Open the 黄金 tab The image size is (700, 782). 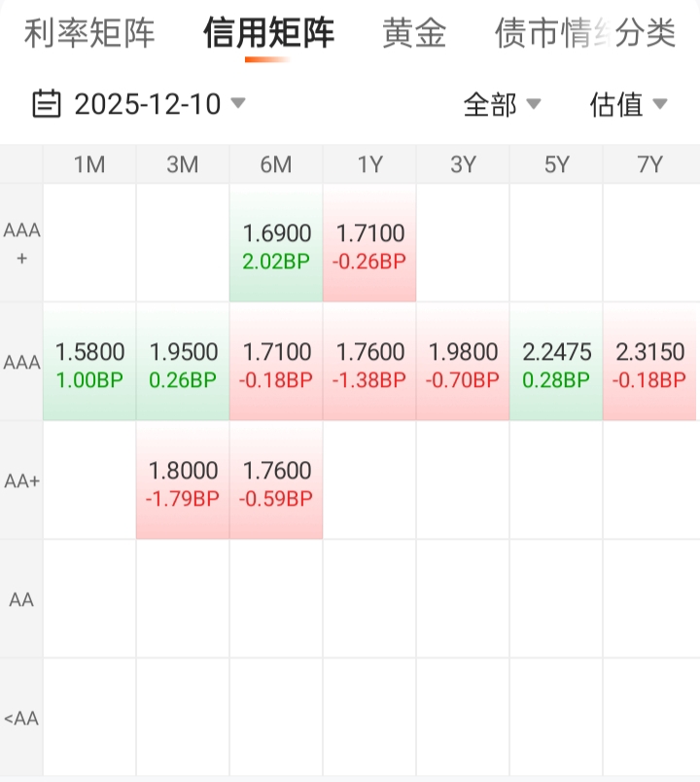(x=414, y=33)
